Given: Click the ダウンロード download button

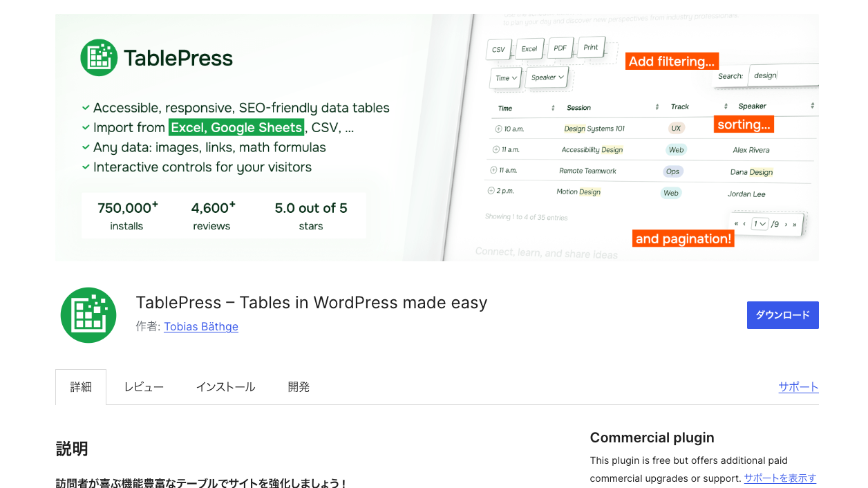Looking at the screenshot, I should pyautogui.click(x=782, y=315).
